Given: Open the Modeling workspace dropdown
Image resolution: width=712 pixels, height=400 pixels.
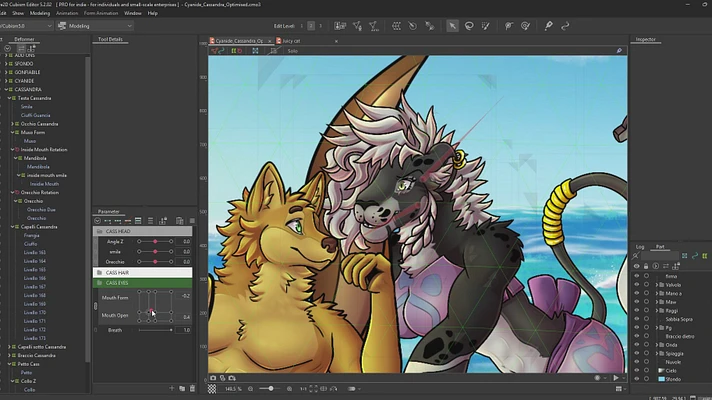Looking at the screenshot, I should pos(95,26).
